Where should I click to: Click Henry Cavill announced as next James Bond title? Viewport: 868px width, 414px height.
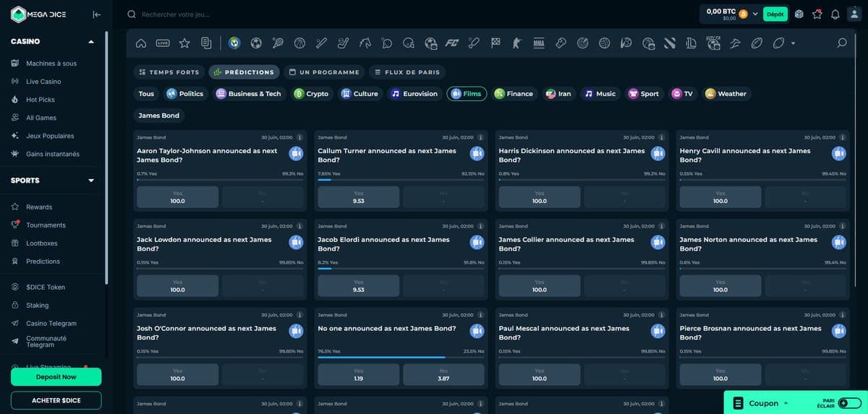point(745,155)
